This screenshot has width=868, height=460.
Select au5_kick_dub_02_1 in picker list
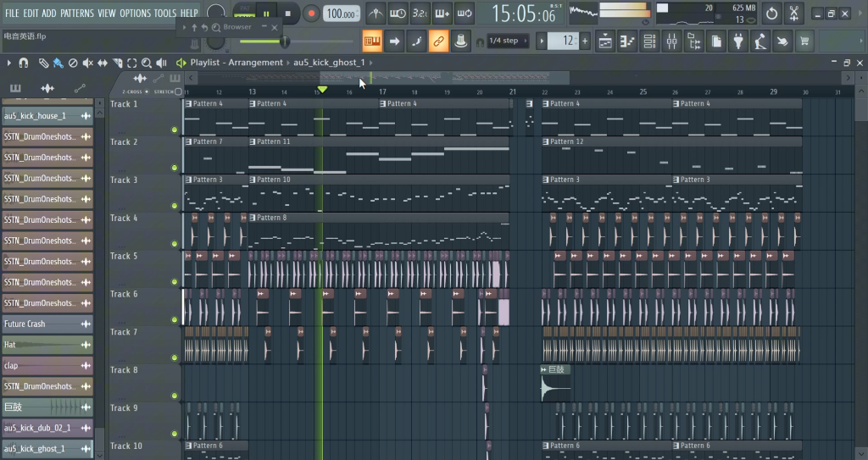pyautogui.click(x=47, y=428)
